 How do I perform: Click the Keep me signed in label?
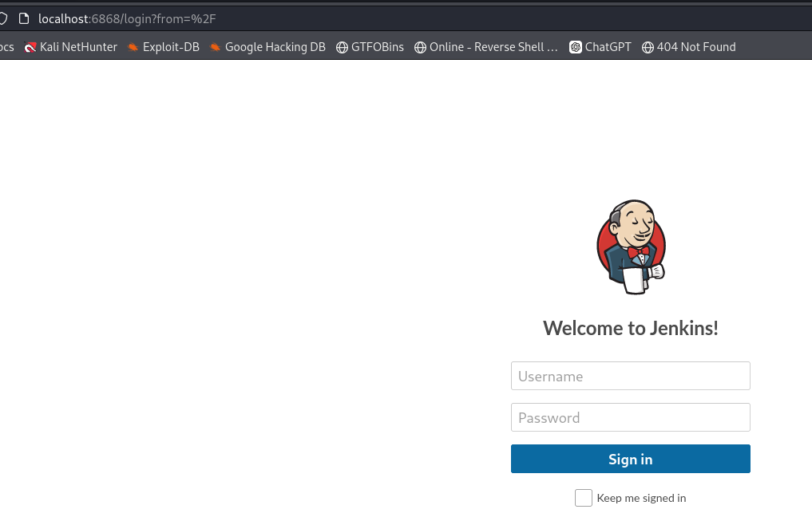[641, 498]
